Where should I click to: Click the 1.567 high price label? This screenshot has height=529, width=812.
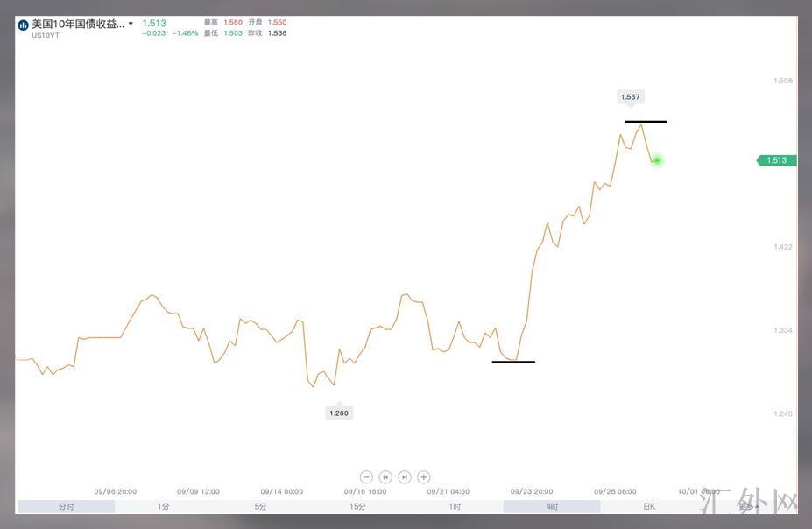click(630, 97)
